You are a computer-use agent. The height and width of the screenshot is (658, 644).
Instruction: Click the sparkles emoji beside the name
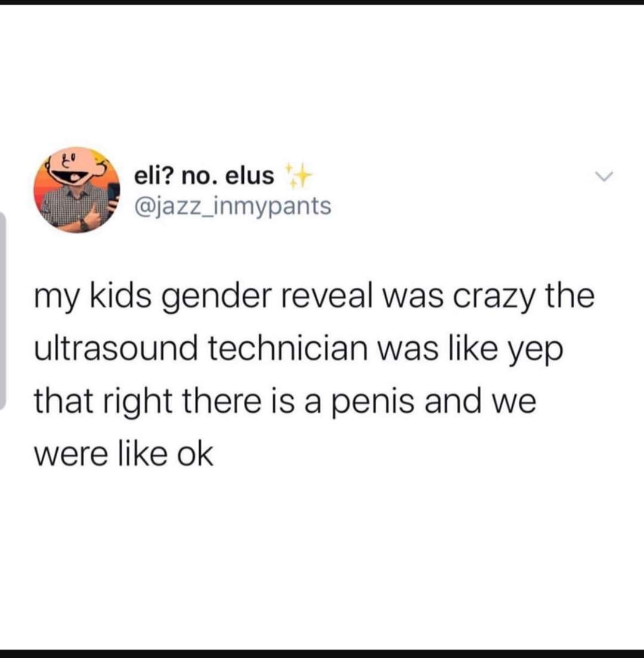(x=298, y=175)
